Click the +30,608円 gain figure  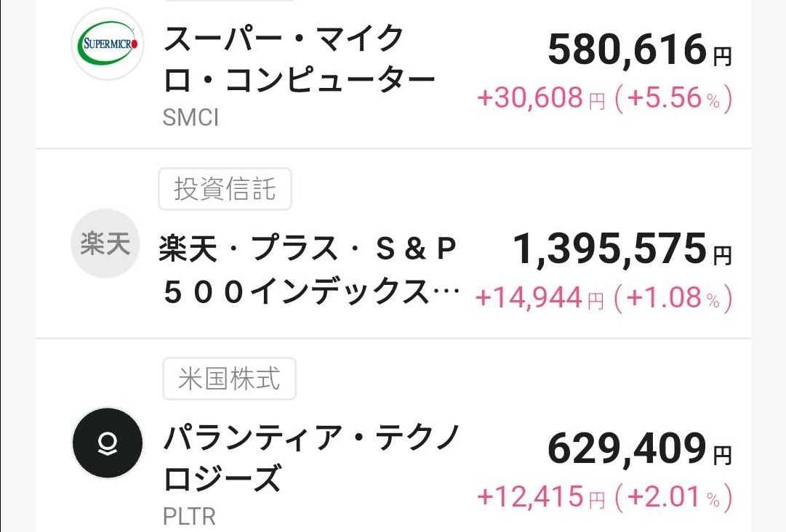pyautogui.click(x=541, y=97)
